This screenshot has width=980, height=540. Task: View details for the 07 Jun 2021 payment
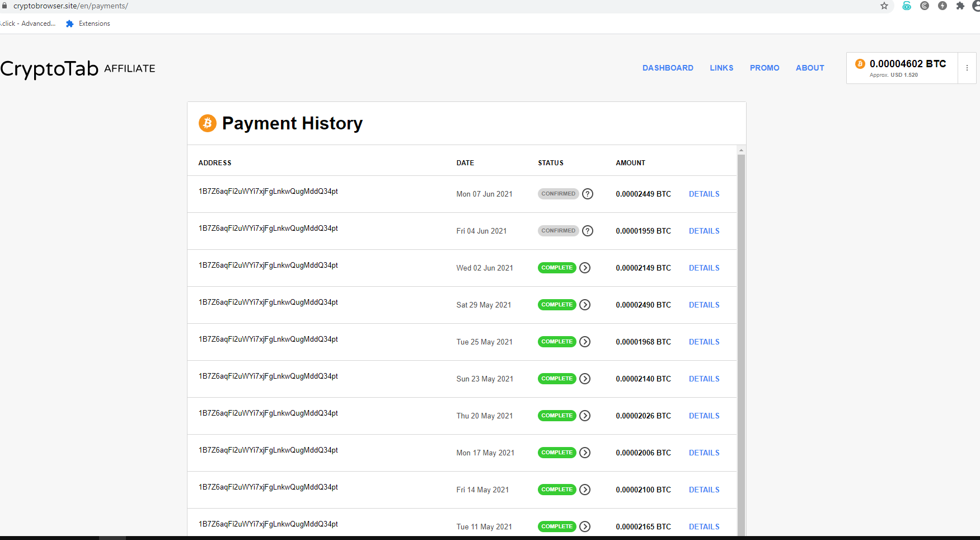click(704, 194)
